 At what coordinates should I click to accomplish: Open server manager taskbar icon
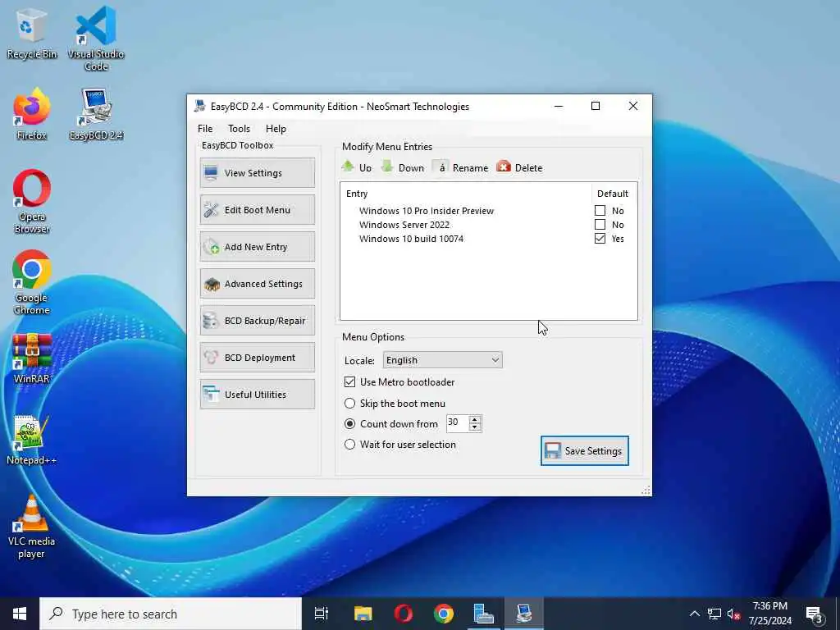coord(483,614)
